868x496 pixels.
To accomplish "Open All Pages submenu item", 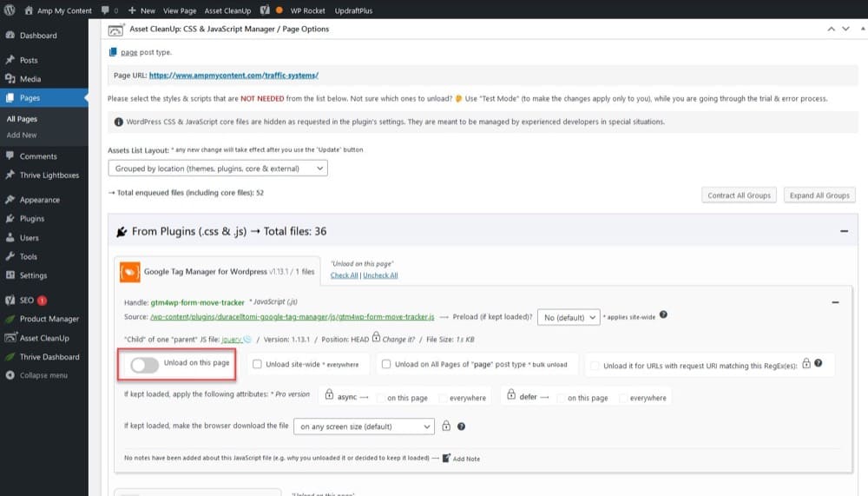I will (23, 119).
